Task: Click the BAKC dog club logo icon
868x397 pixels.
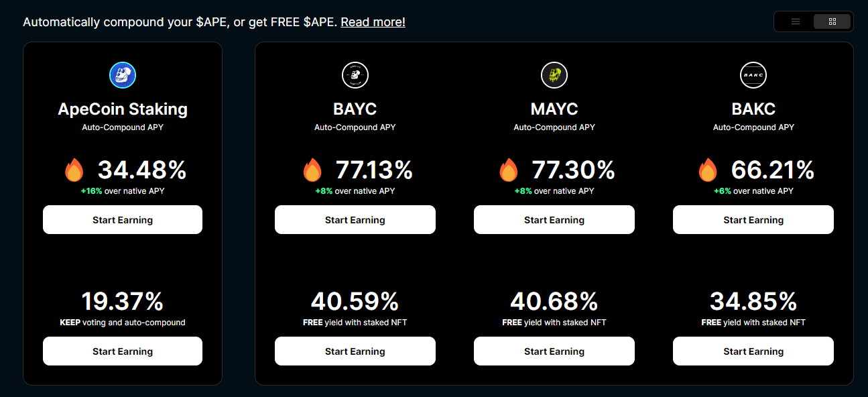Action: 753,75
